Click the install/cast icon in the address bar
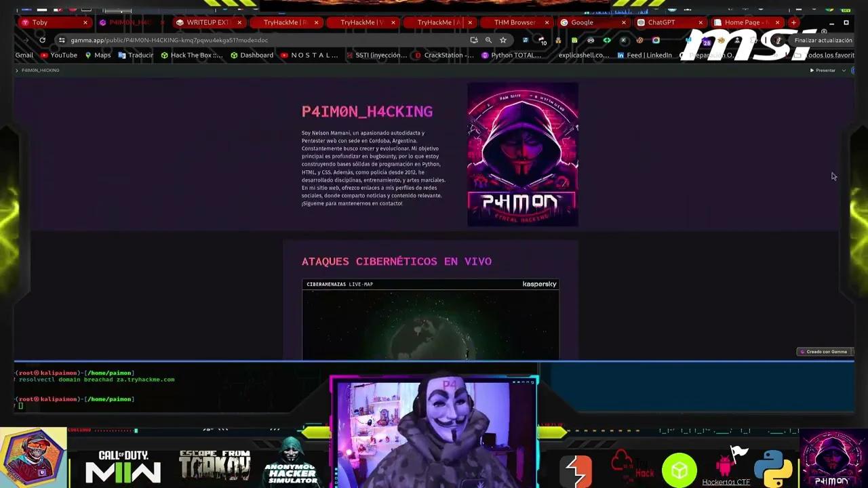Viewport: 868px width, 488px height. tap(474, 40)
